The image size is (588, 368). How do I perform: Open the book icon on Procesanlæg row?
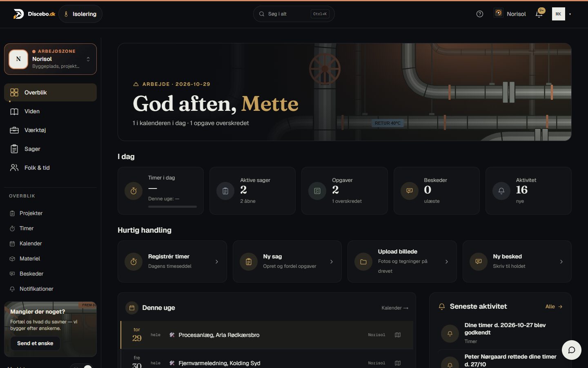(398, 335)
